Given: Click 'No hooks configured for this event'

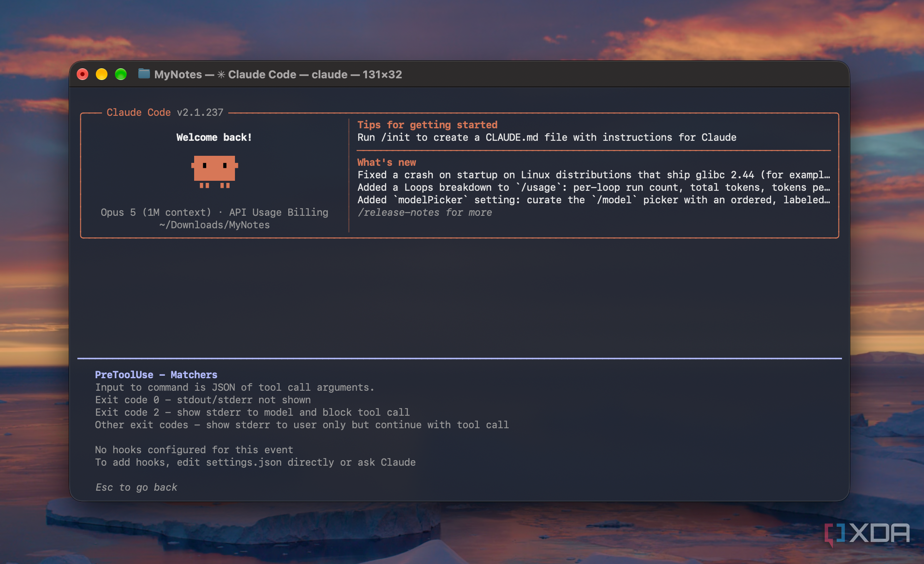Looking at the screenshot, I should point(194,450).
